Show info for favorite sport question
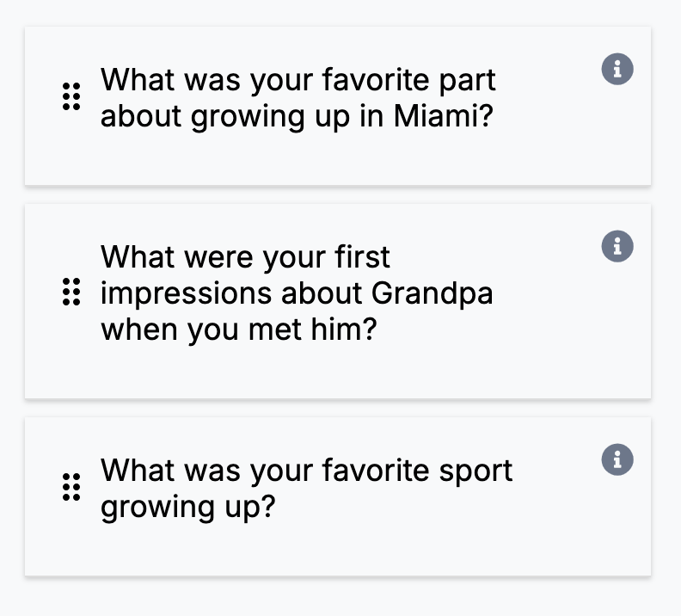 click(617, 459)
